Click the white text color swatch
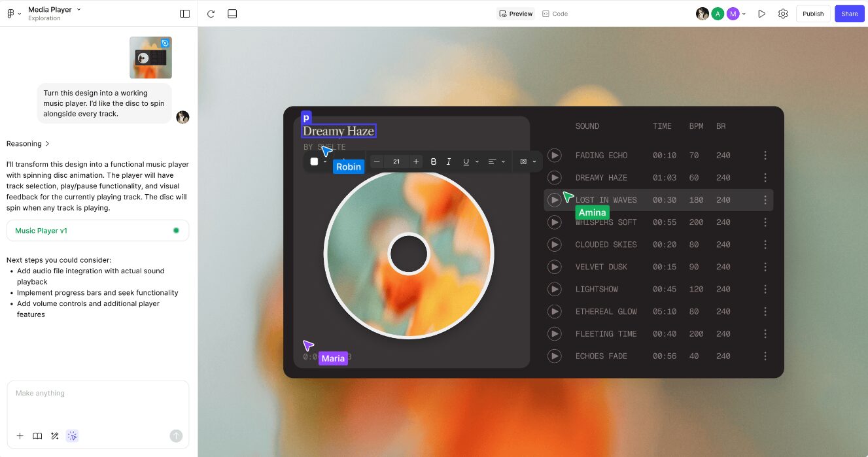Image resolution: width=868 pixels, height=457 pixels. [x=314, y=161]
